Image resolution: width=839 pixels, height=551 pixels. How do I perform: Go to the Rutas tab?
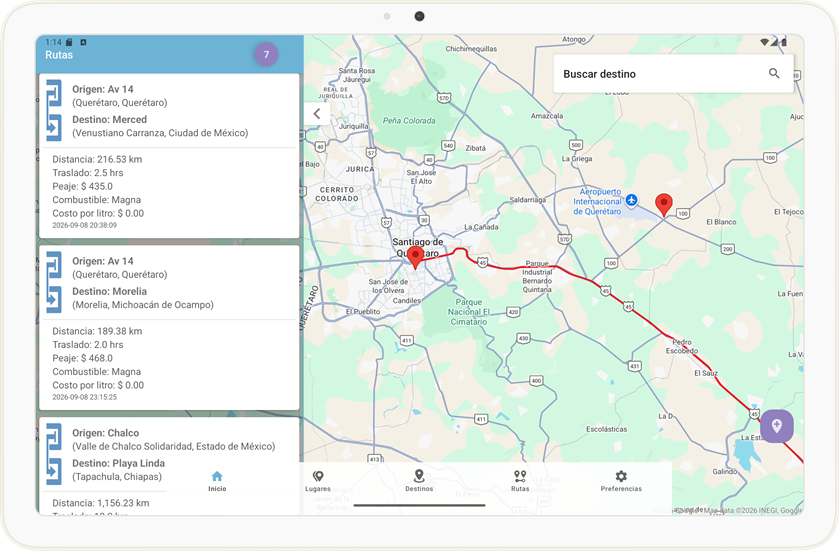tap(520, 481)
